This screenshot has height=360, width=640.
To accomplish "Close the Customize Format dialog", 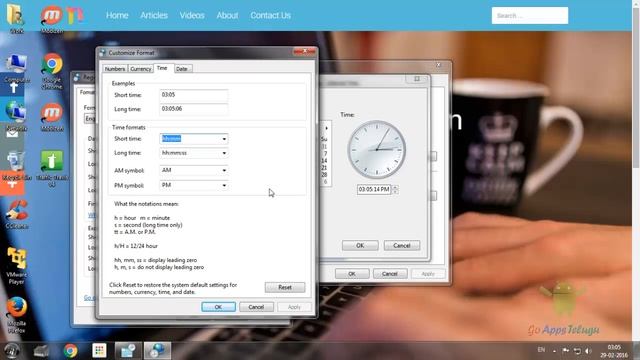I will (304, 52).
